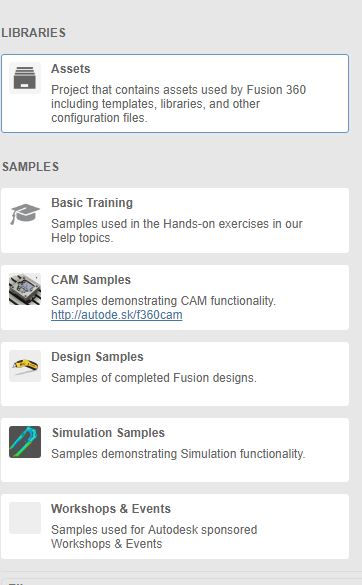Viewport: 362px width, 585px height.
Task: Click the Simulation Samples stress analysis icon
Action: coord(25,442)
